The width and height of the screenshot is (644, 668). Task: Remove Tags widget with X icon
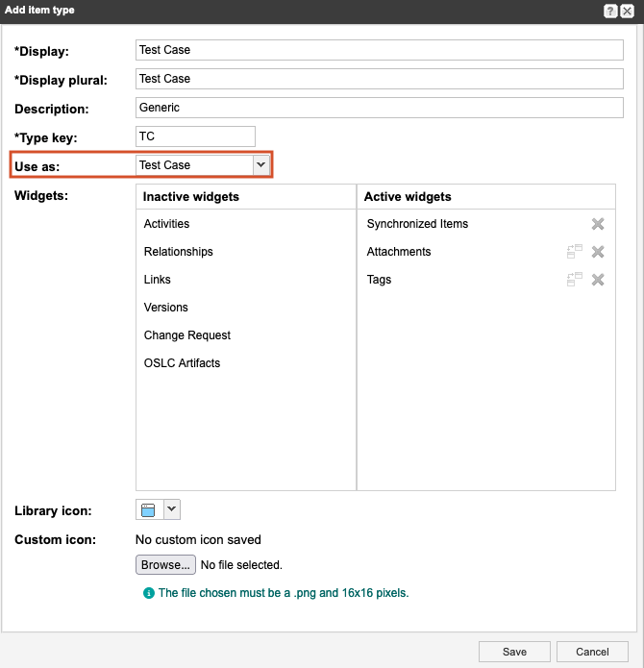(x=597, y=280)
